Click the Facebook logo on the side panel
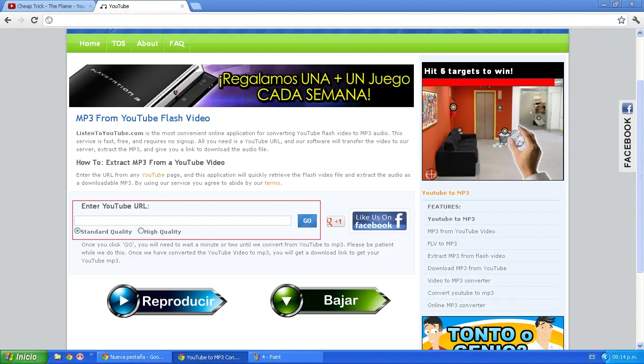This screenshot has height=364, width=644. point(627,109)
